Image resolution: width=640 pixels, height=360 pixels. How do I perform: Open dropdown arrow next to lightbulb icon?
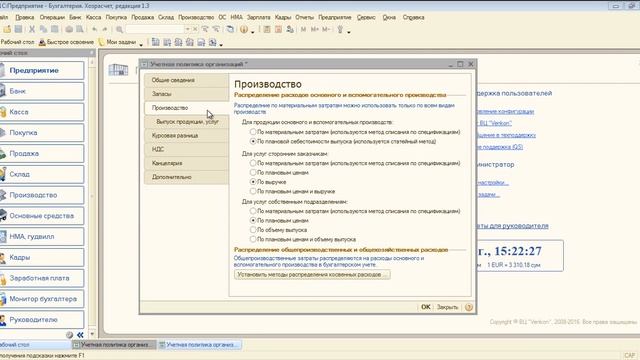click(349, 32)
